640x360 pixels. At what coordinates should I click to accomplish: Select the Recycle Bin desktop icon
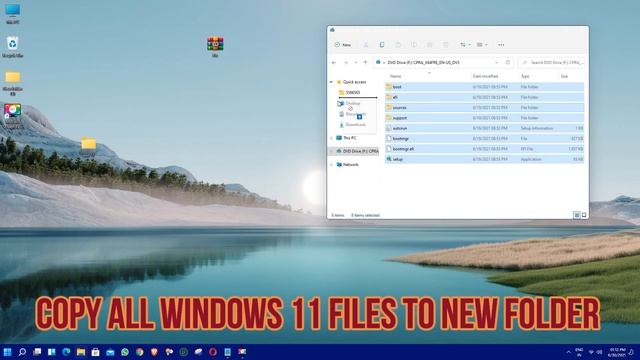pos(13,47)
